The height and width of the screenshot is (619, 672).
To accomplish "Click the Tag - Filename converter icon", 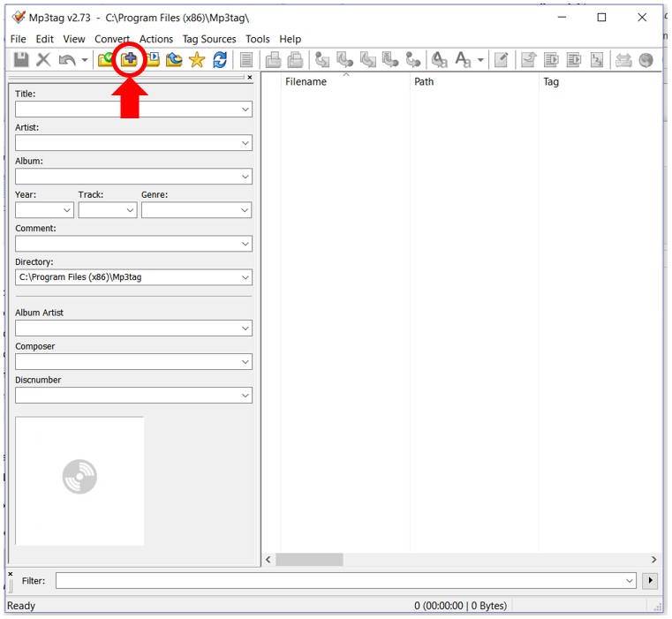I will pyautogui.click(x=322, y=59).
